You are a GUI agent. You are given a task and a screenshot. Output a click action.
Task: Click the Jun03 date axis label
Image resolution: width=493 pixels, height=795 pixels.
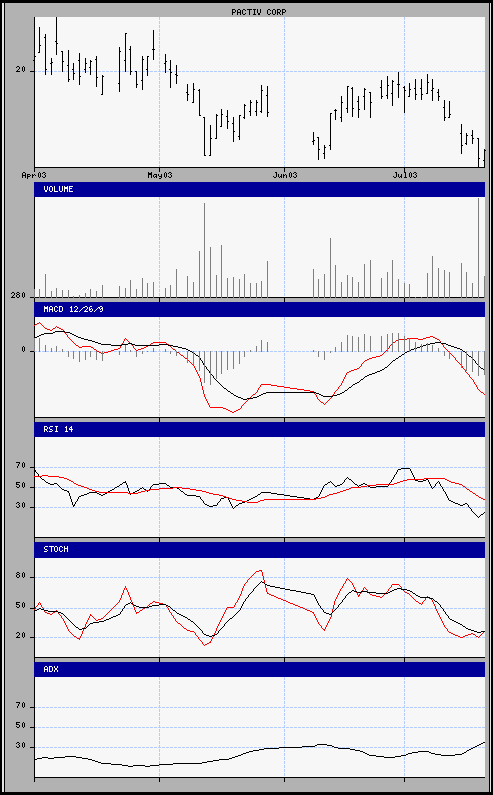(285, 175)
